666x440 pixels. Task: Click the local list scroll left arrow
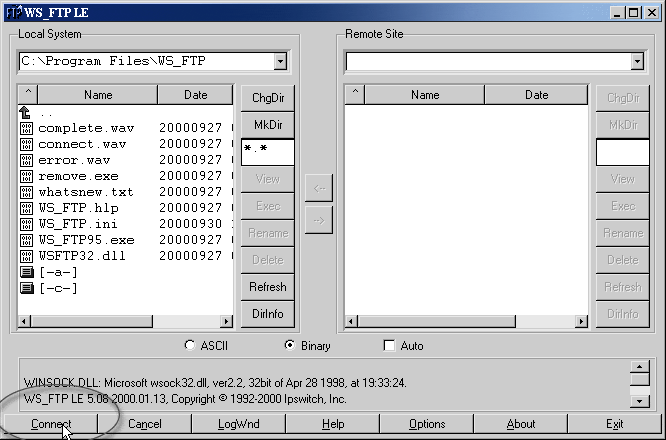pyautogui.click(x=24, y=322)
